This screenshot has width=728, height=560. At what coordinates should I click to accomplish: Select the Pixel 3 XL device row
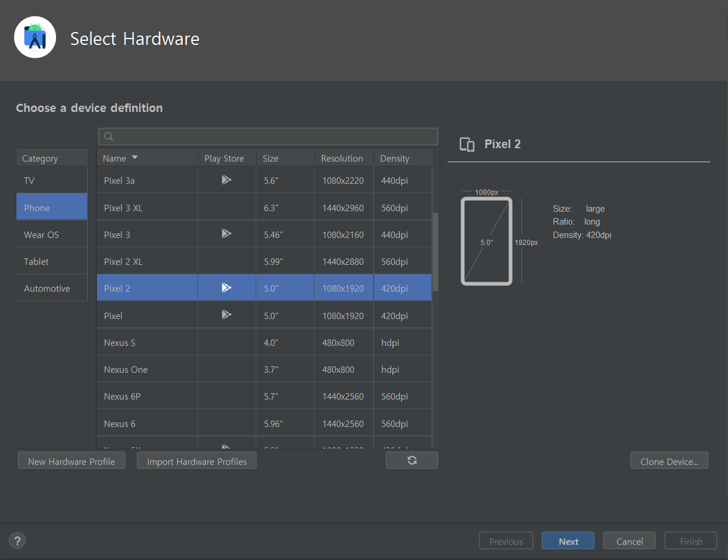[x=264, y=207]
